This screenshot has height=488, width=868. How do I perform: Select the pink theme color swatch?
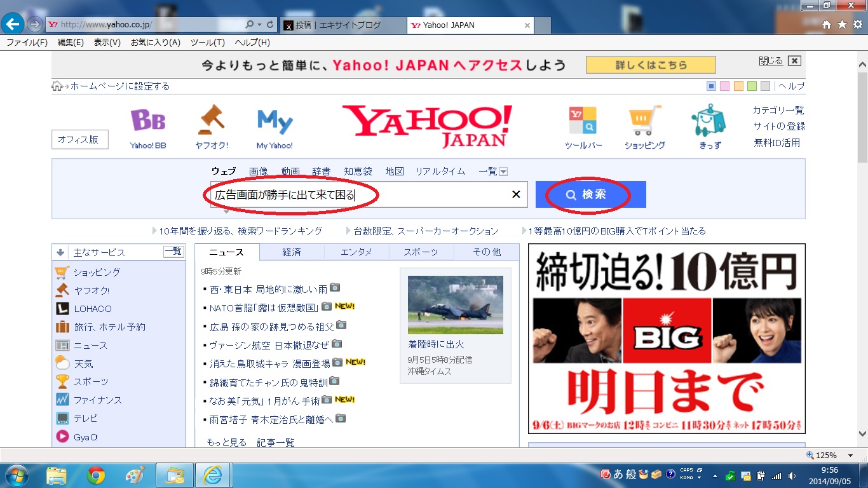pos(725,86)
